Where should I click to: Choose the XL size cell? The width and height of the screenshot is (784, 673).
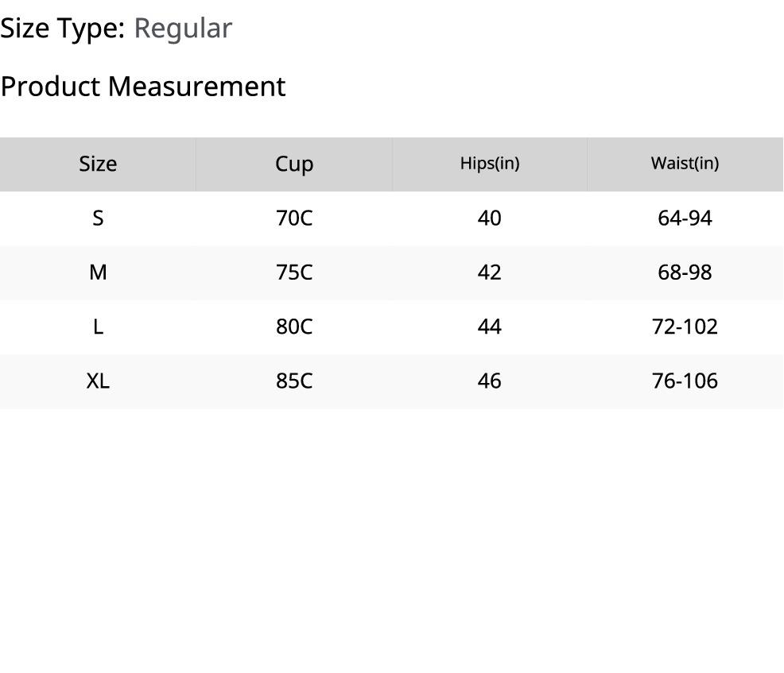point(98,381)
